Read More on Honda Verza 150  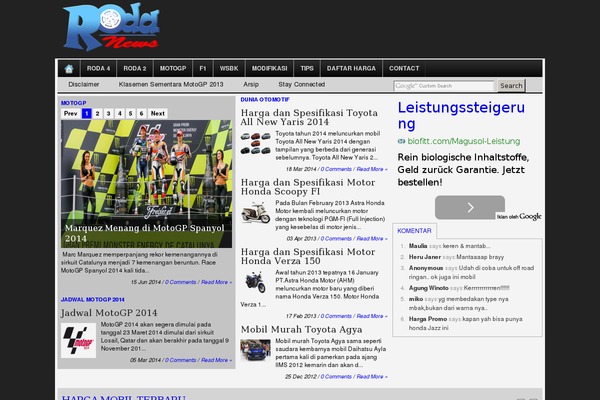point(372,316)
